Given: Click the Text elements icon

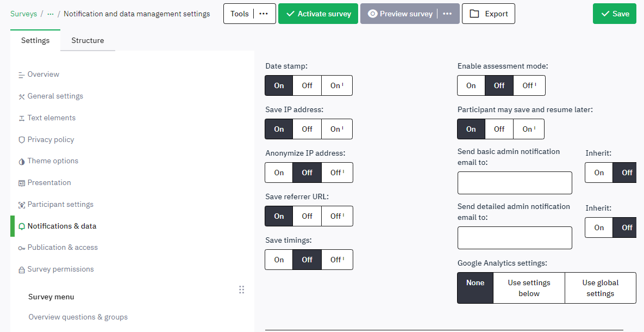Looking at the screenshot, I should click(x=22, y=118).
